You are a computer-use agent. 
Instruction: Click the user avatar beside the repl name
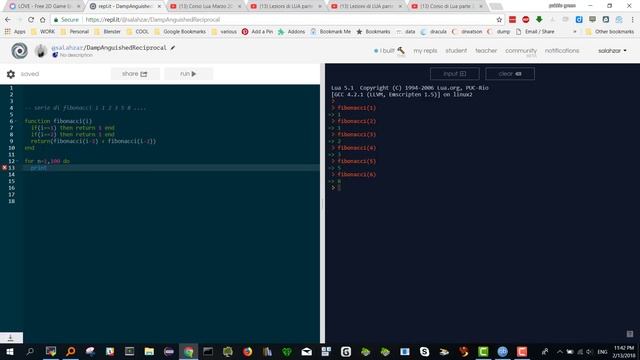(x=41, y=51)
